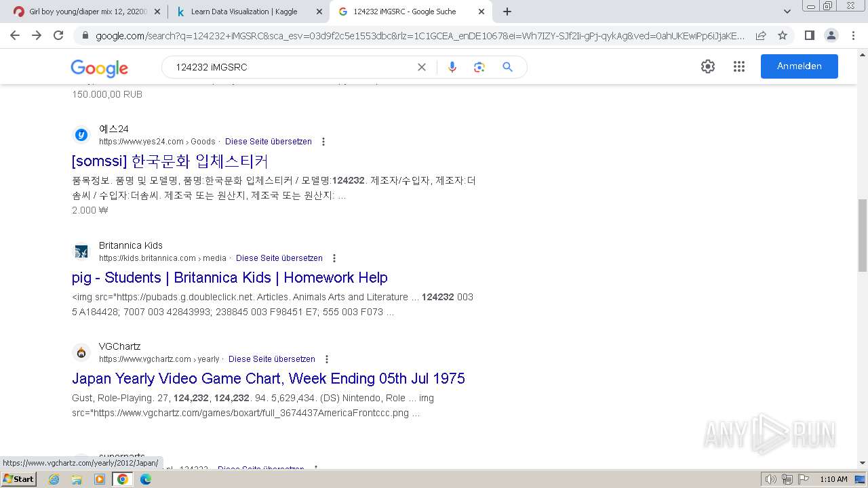Open Windows Media Player from taskbar

point(100,479)
